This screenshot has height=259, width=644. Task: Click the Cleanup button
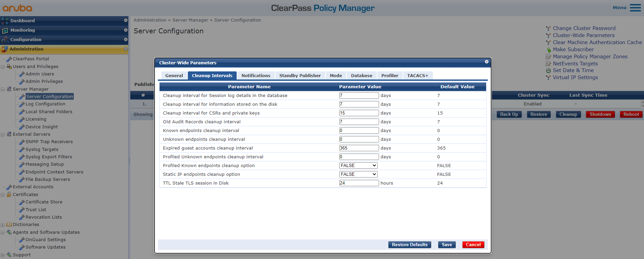568,115
